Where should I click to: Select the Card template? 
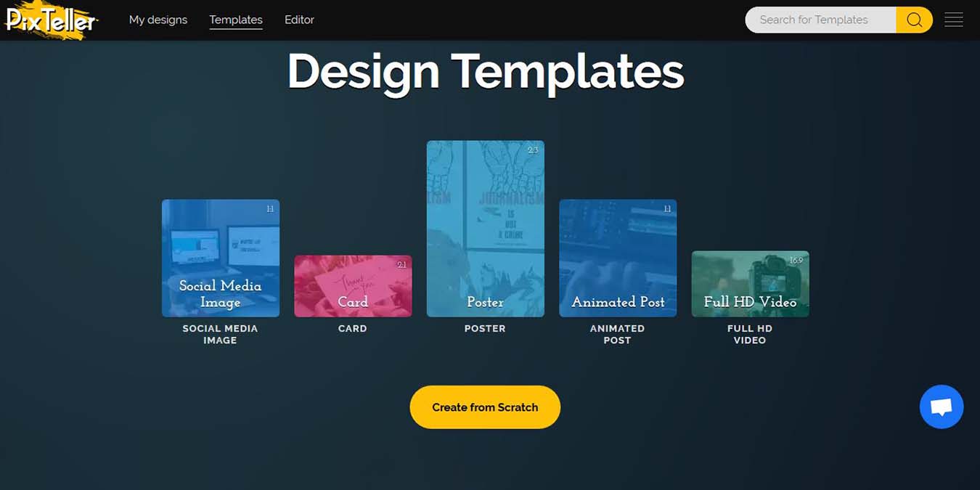[353, 286]
